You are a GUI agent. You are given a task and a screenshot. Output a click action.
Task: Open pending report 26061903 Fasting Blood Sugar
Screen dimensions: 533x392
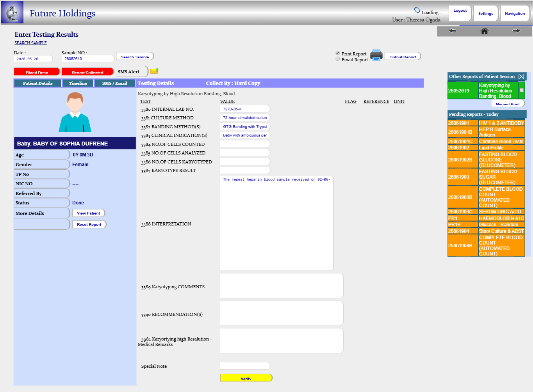click(486, 177)
